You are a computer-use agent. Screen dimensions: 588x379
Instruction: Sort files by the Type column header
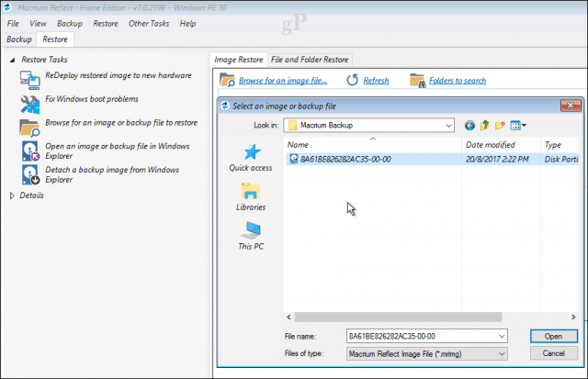click(x=560, y=145)
